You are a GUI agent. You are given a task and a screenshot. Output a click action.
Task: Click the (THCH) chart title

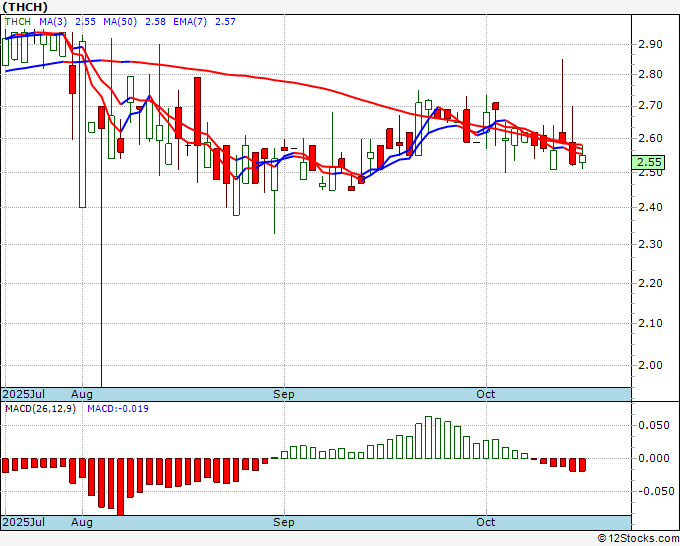(25, 7)
